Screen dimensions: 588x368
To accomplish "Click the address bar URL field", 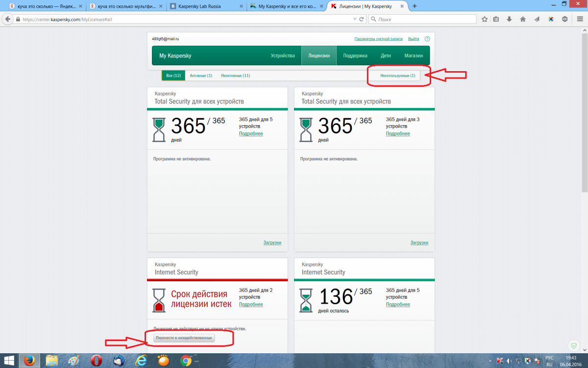I will tap(186, 19).
